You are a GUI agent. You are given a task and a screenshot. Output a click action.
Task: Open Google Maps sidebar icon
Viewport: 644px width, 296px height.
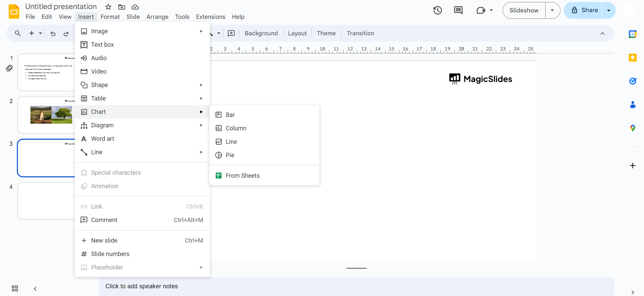click(x=633, y=128)
